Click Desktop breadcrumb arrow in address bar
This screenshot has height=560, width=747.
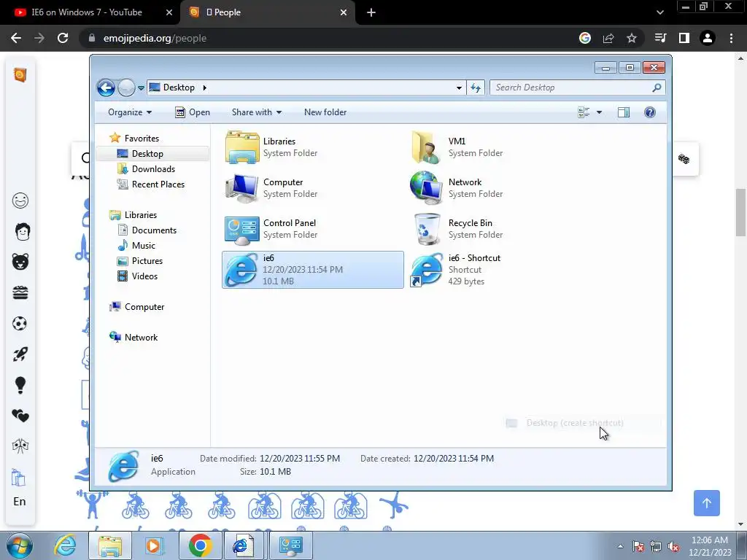[x=205, y=87]
